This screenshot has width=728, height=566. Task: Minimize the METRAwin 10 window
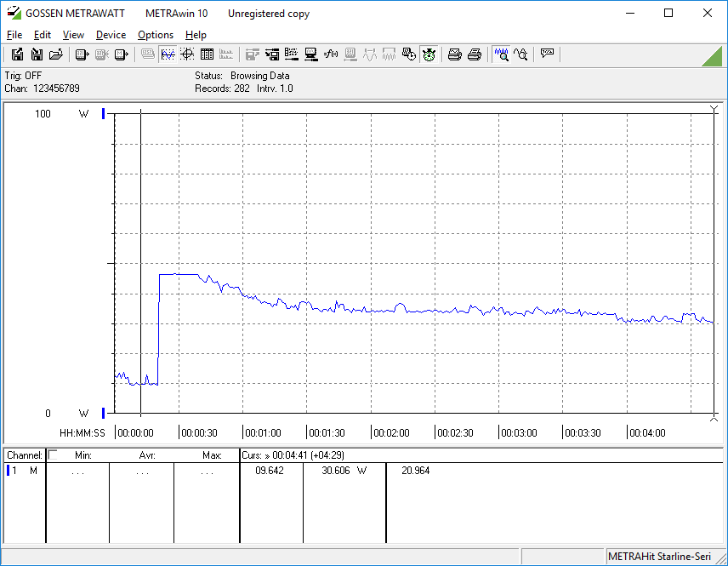(630, 13)
